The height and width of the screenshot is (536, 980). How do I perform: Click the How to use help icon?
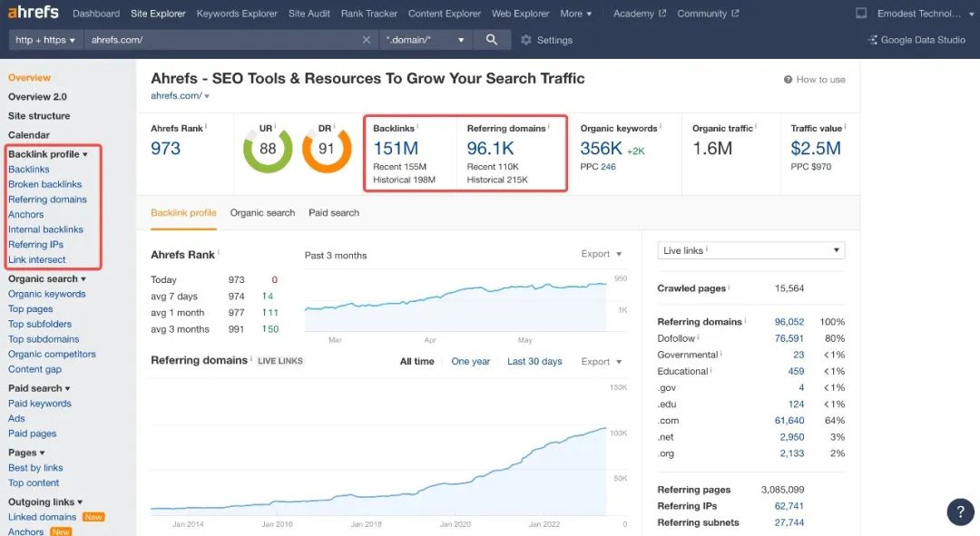point(789,80)
